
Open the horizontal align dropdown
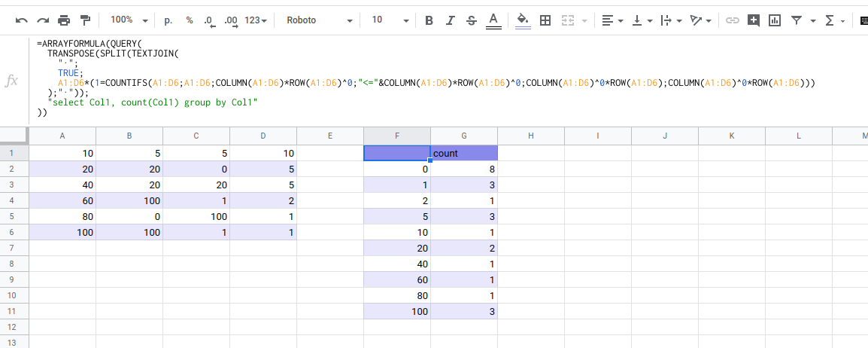click(x=613, y=20)
